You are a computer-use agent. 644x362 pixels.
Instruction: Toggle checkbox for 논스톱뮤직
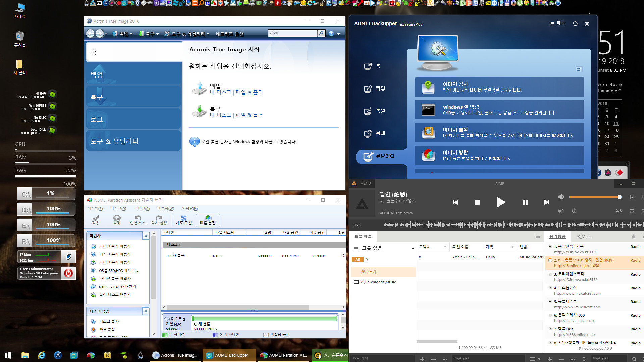point(550,288)
